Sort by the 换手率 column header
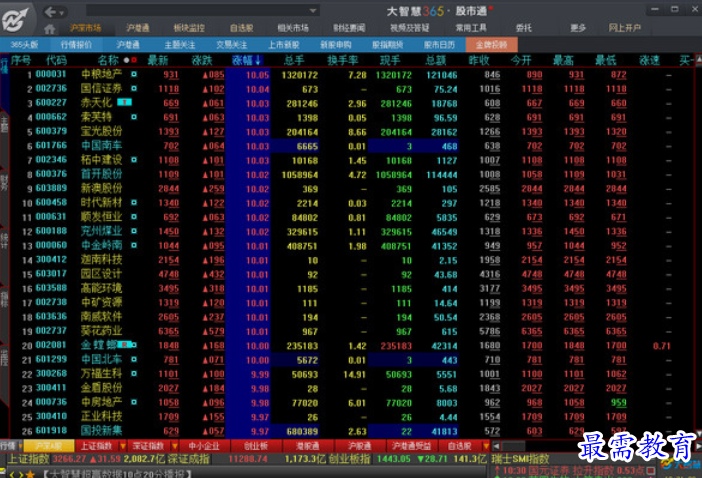Screen dimensions: 702x478 point(343,60)
